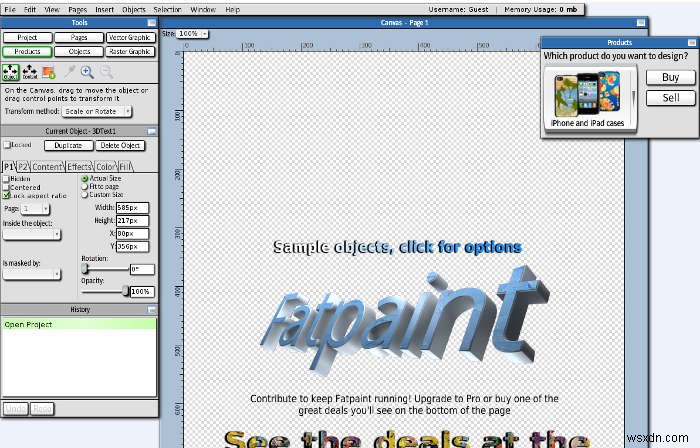700x448 pixels.
Task: Select Open Project in History list
Action: (79, 324)
